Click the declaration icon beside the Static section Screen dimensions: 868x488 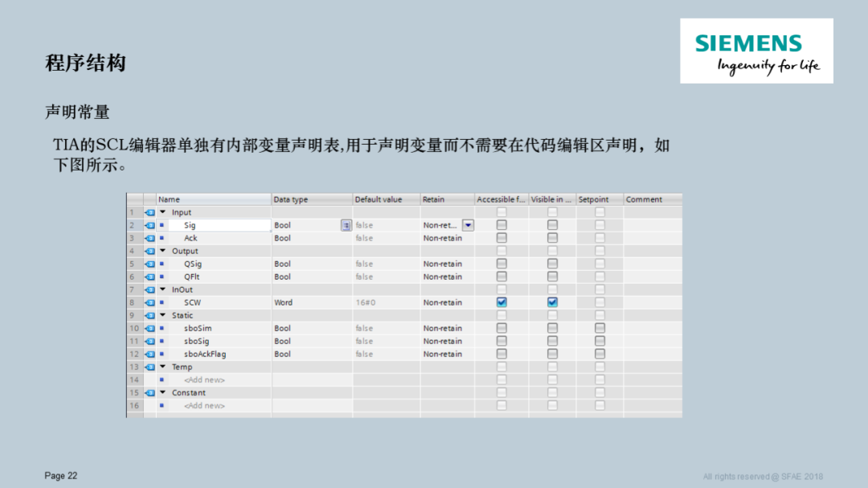tap(149, 315)
